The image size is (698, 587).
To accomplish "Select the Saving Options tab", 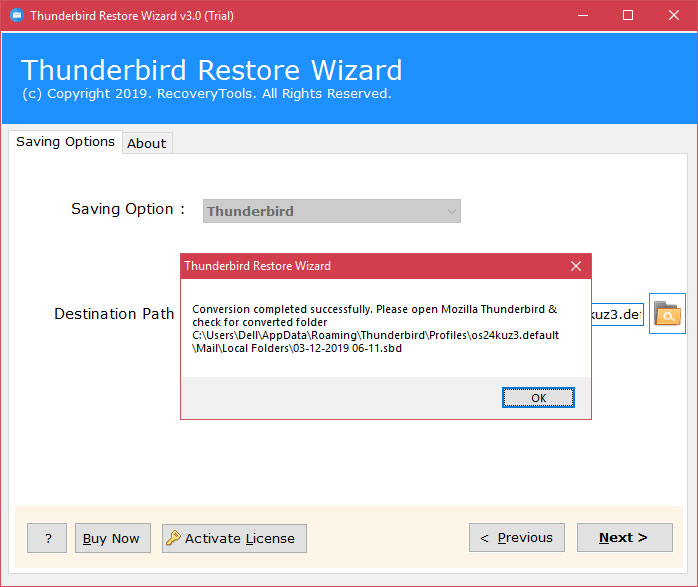I will pos(65,142).
